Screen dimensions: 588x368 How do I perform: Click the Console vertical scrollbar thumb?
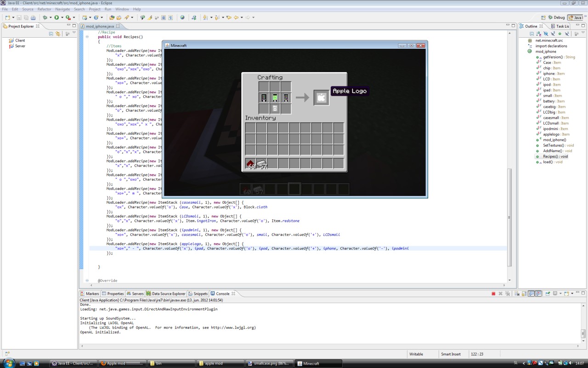click(x=583, y=333)
